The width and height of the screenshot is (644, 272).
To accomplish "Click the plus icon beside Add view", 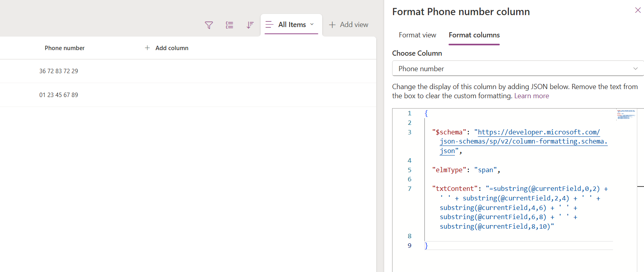I will pyautogui.click(x=332, y=25).
